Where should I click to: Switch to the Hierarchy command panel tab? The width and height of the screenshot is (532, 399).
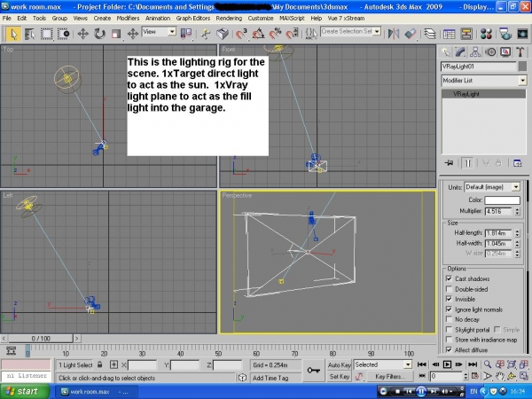pyautogui.click(x=475, y=52)
